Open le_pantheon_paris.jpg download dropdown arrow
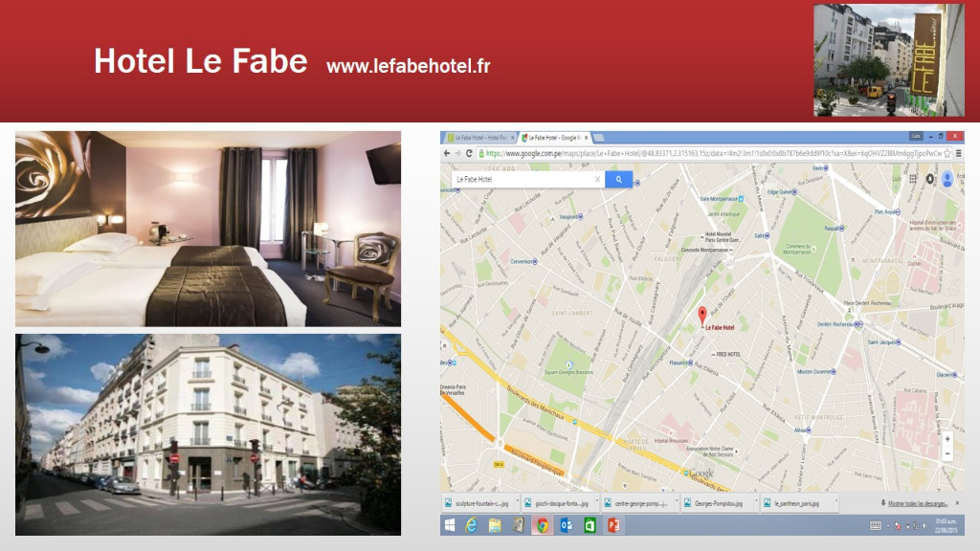Screen dimensions: 980x551 coord(835,503)
